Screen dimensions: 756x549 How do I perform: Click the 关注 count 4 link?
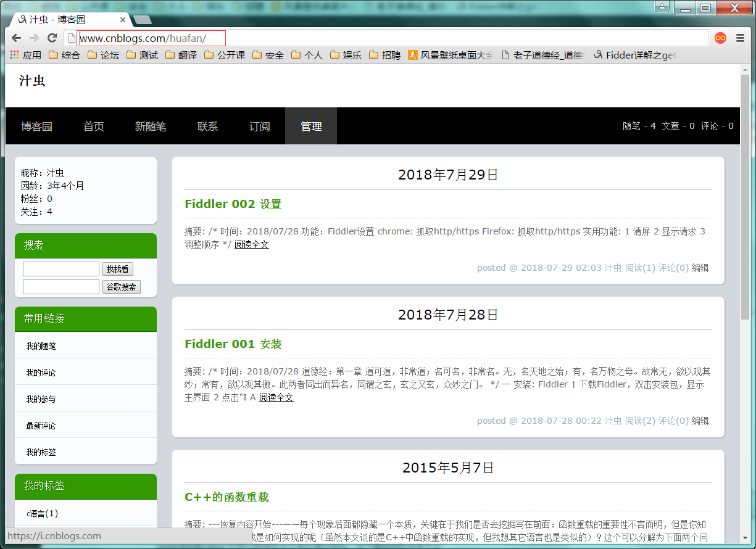coord(49,212)
